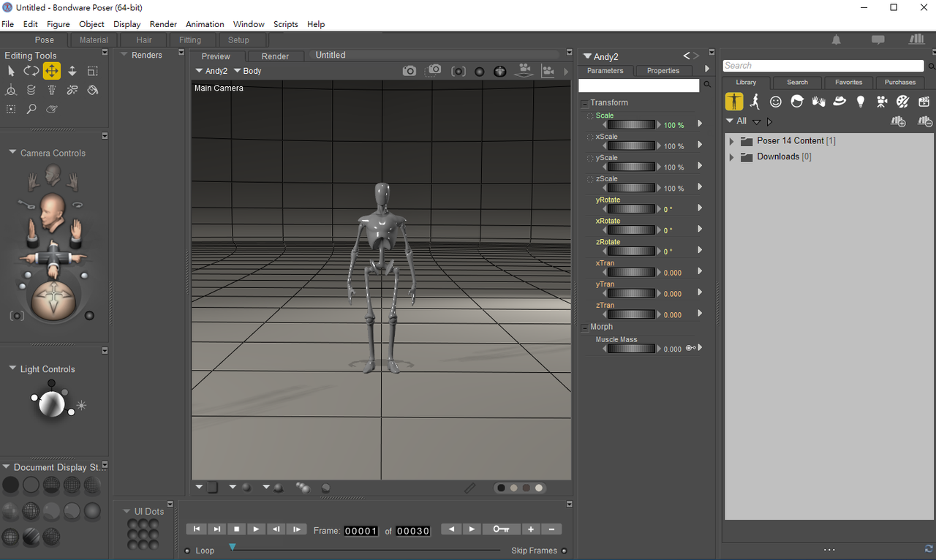936x560 pixels.
Task: Switch to the Material room tab
Action: tap(94, 40)
